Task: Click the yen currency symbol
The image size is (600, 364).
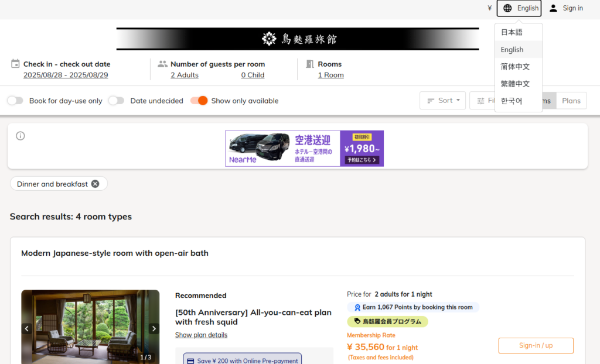Action: click(489, 8)
